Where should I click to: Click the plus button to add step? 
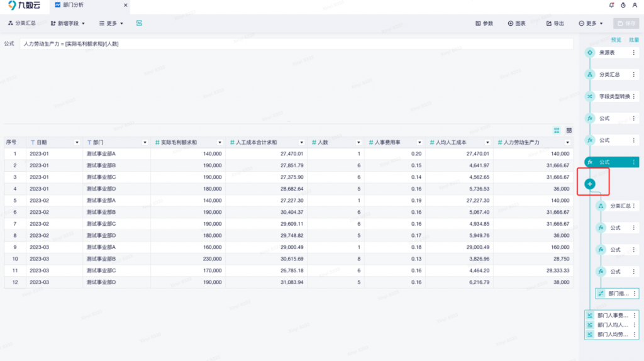[590, 184]
